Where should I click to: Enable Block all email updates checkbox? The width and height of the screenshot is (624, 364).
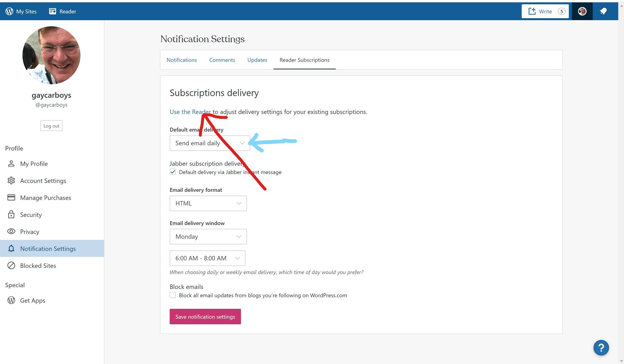pos(173,295)
